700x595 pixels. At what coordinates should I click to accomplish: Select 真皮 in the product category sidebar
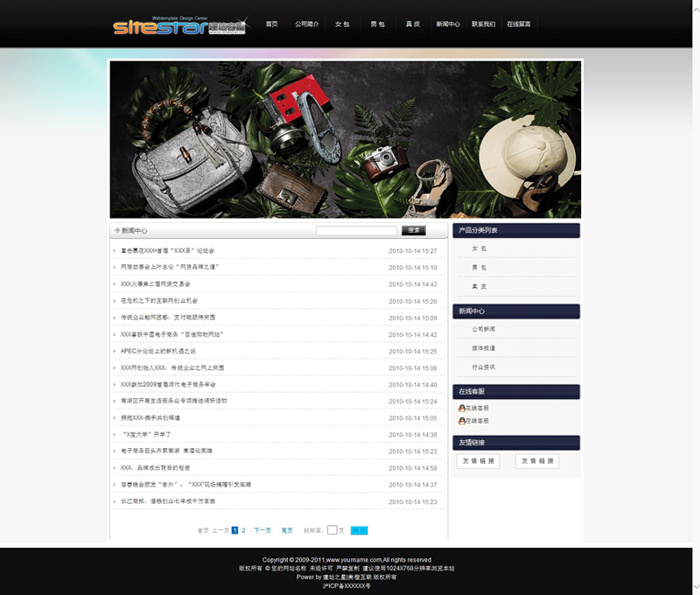tap(479, 286)
